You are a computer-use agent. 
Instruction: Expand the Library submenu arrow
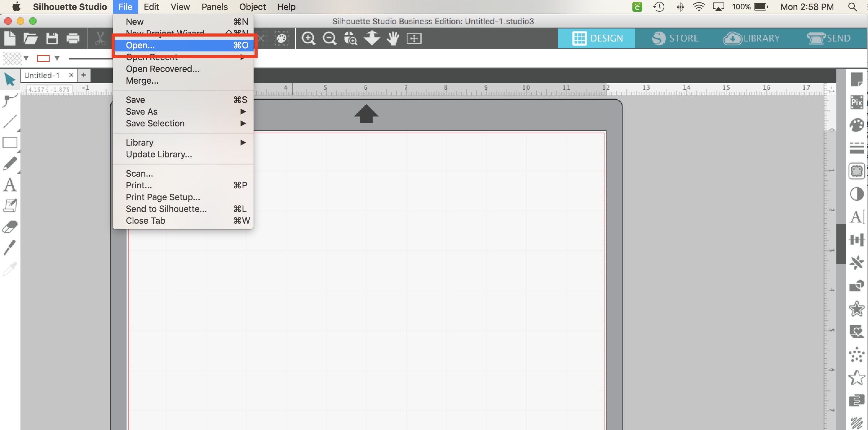coord(243,143)
